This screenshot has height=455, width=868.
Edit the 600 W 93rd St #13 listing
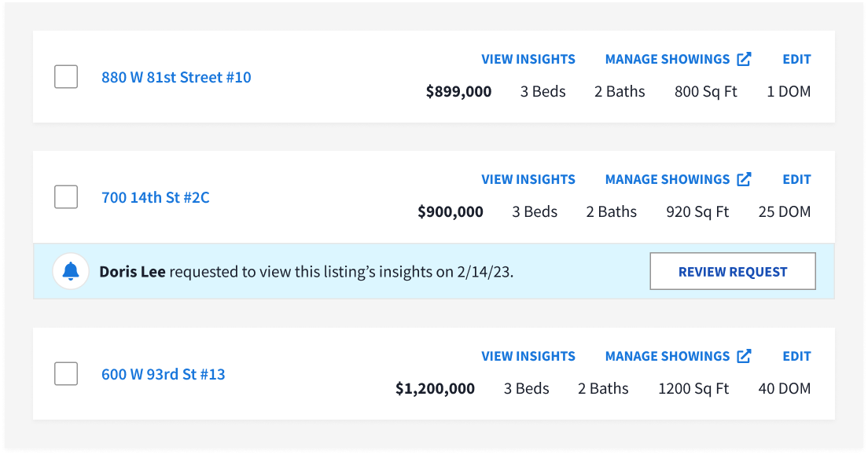click(x=796, y=356)
